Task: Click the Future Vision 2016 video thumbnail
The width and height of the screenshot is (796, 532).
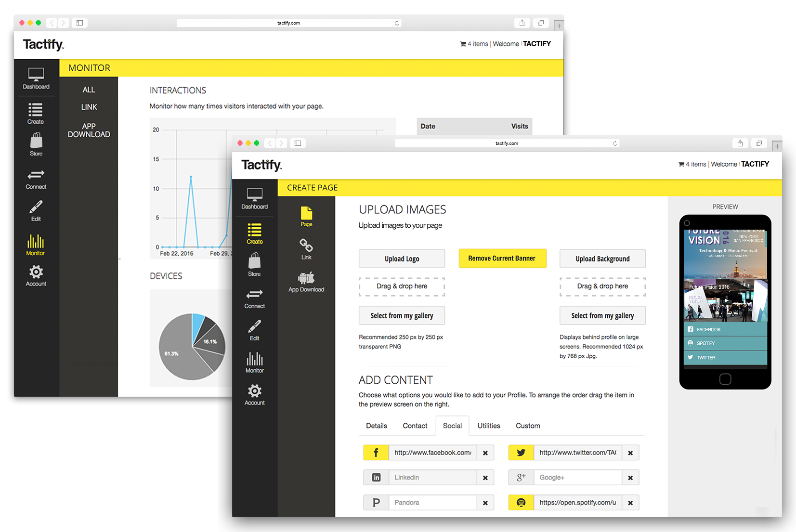Action: tap(725, 301)
